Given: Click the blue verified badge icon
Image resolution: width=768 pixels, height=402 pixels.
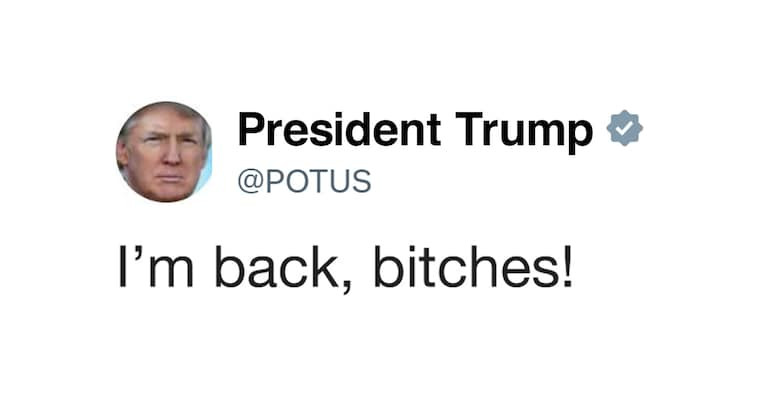Looking at the screenshot, I should (624, 128).
